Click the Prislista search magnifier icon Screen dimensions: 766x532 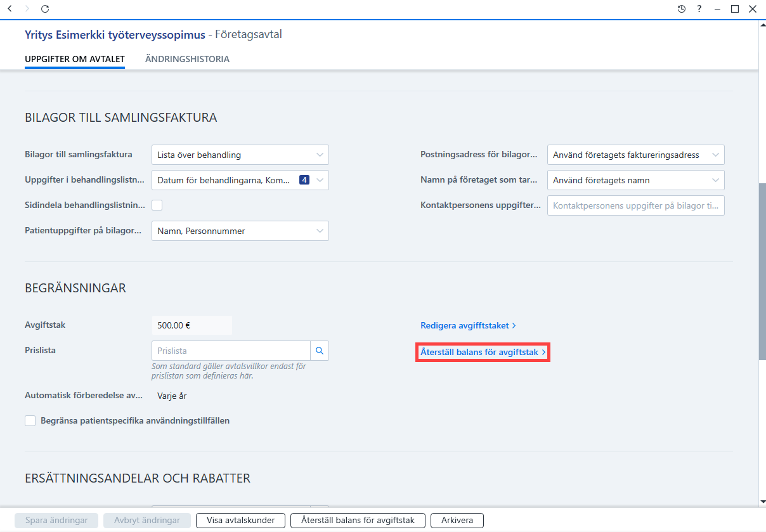(320, 351)
